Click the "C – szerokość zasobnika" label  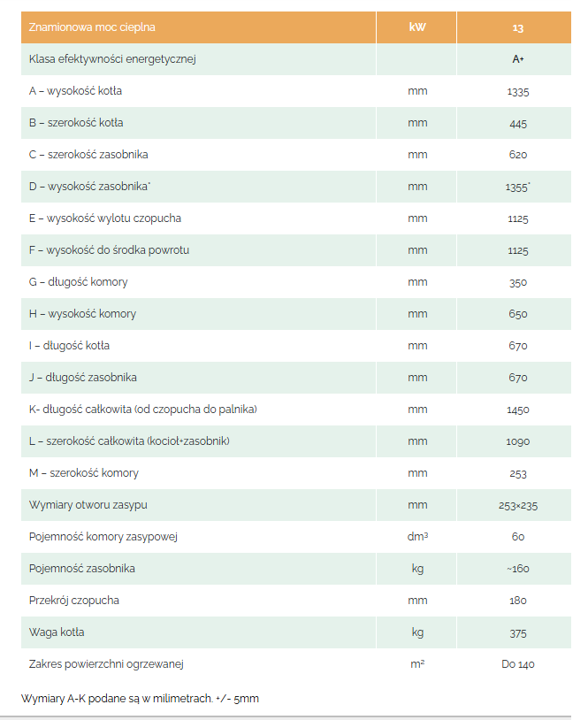(88, 155)
